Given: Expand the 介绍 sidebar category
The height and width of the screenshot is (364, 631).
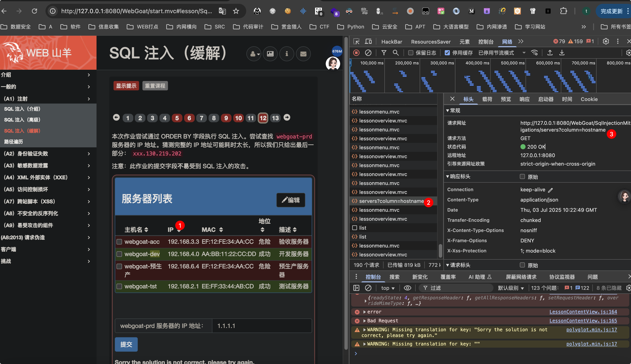Looking at the screenshot, I should (x=48, y=75).
